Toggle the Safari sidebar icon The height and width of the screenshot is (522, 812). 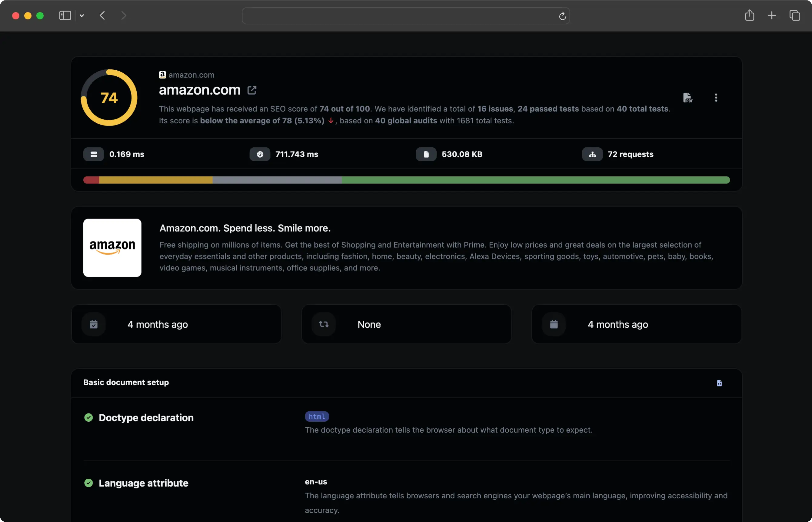click(x=65, y=15)
